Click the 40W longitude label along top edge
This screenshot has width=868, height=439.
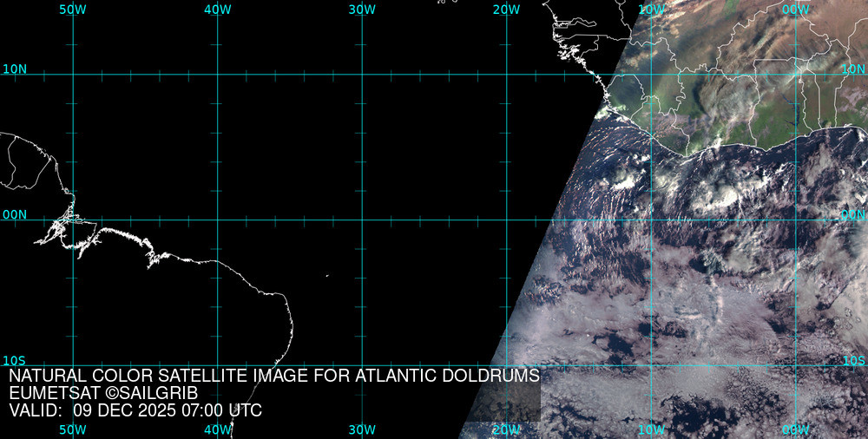pos(217,9)
